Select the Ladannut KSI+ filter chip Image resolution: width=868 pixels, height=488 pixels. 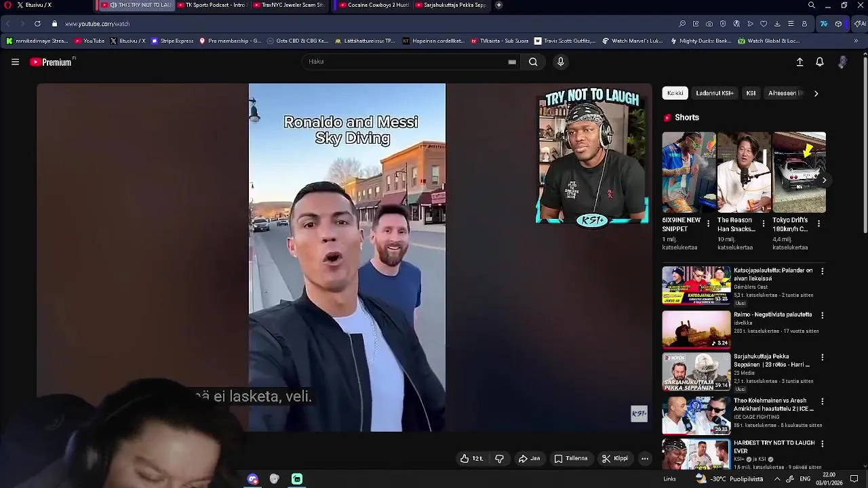point(715,93)
